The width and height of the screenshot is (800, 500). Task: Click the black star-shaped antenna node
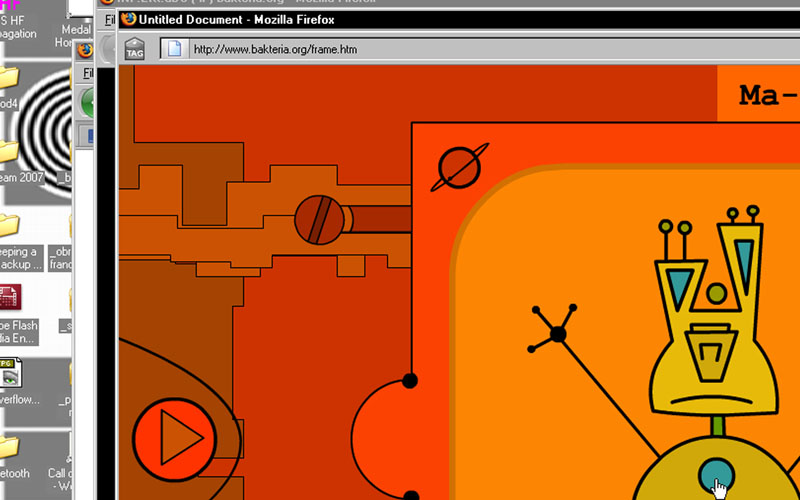coord(558,334)
